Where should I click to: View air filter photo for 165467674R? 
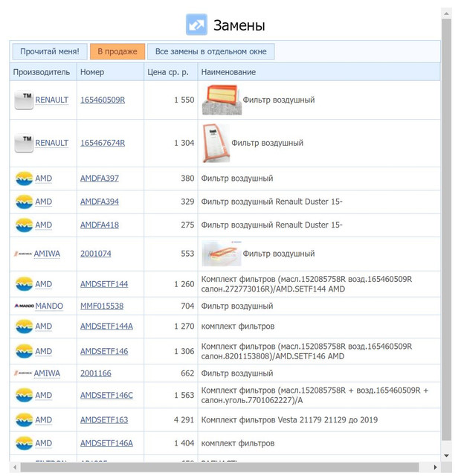pos(216,143)
